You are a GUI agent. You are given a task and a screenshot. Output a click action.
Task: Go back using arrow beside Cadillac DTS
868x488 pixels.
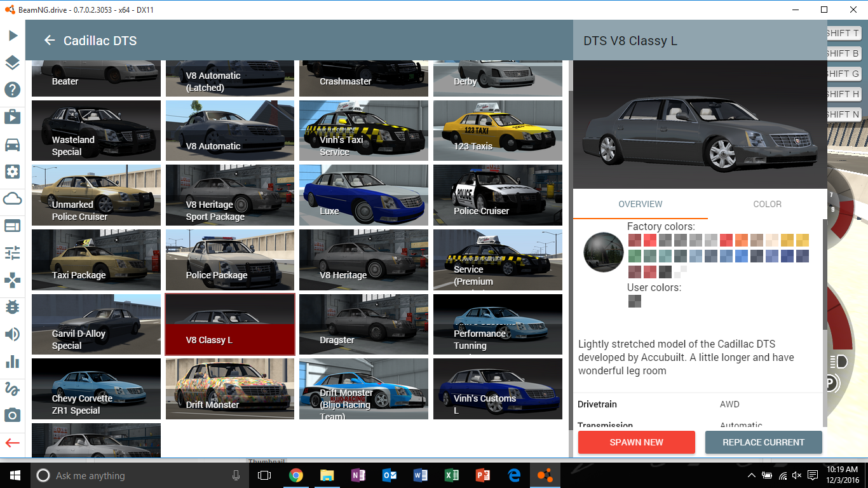pyautogui.click(x=50, y=41)
